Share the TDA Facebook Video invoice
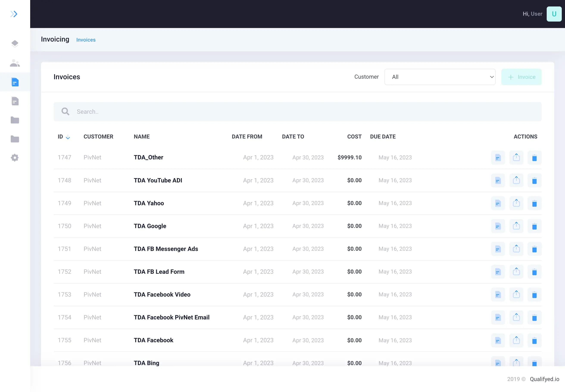This screenshot has height=392, width=565. (x=516, y=294)
